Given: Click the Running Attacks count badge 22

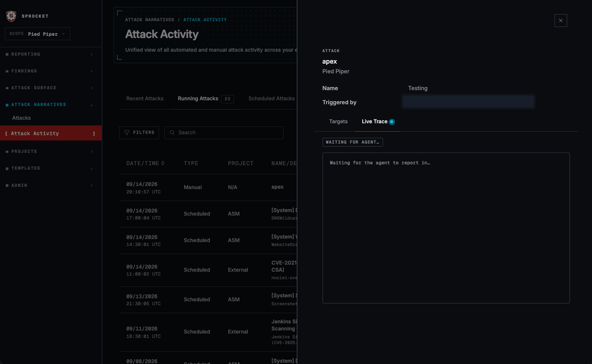Looking at the screenshot, I should click(x=228, y=99).
